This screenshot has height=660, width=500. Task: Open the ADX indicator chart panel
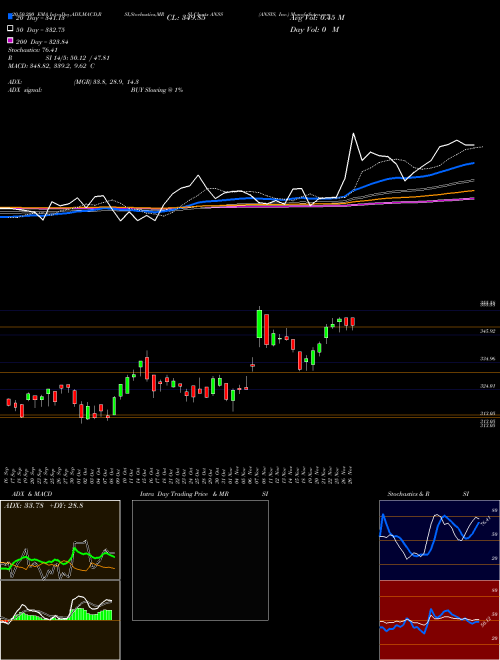pos(60,540)
